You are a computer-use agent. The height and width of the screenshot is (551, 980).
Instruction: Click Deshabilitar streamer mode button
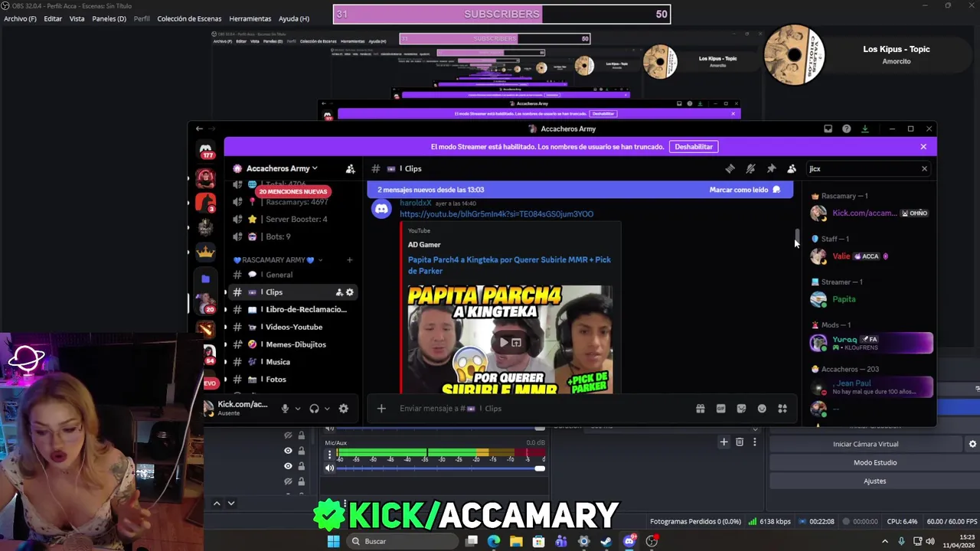coord(694,146)
